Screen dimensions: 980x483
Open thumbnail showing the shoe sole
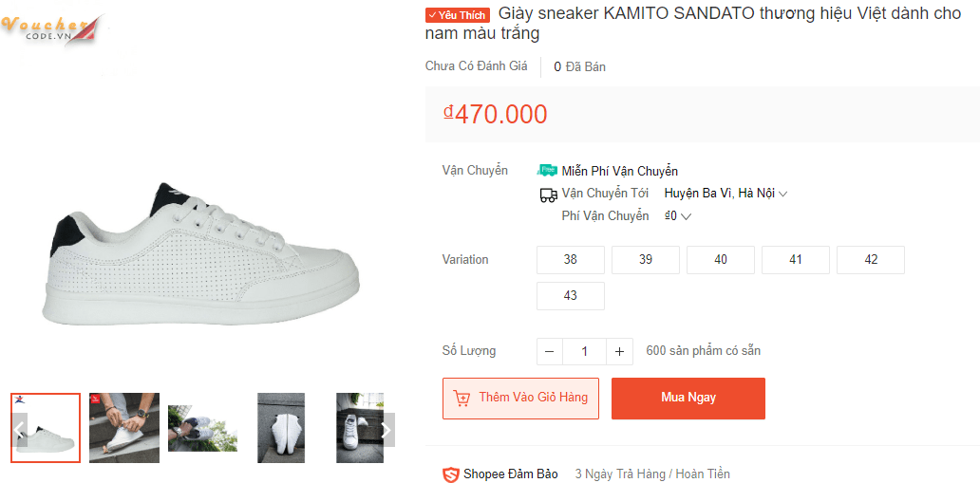coord(281,428)
